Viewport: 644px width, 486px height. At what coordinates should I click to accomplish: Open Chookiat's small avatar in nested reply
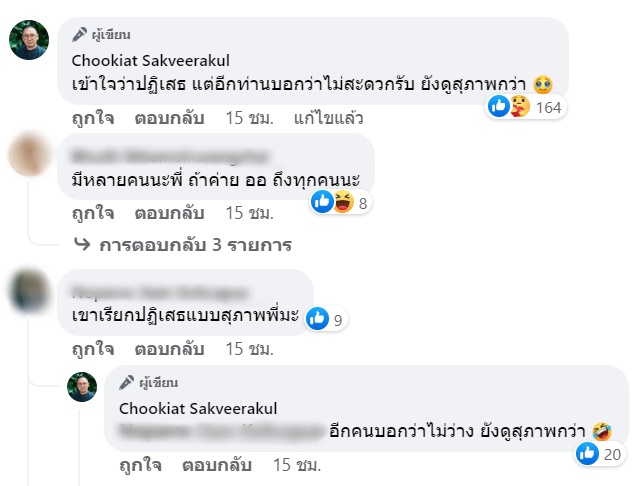click(81, 387)
